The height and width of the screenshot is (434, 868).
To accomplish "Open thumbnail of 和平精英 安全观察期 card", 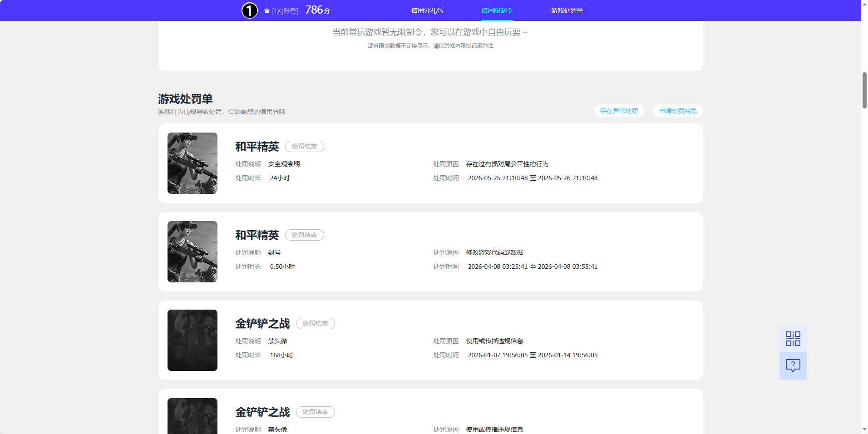I will [x=192, y=163].
